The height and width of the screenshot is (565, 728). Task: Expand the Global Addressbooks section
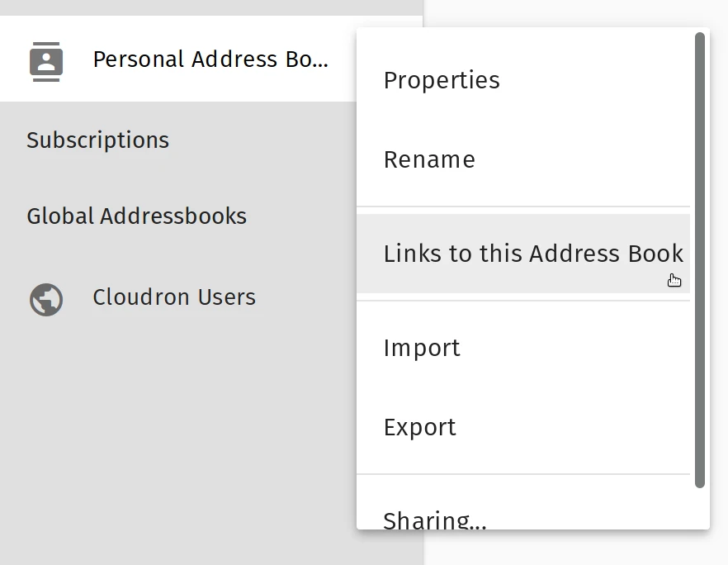click(137, 216)
